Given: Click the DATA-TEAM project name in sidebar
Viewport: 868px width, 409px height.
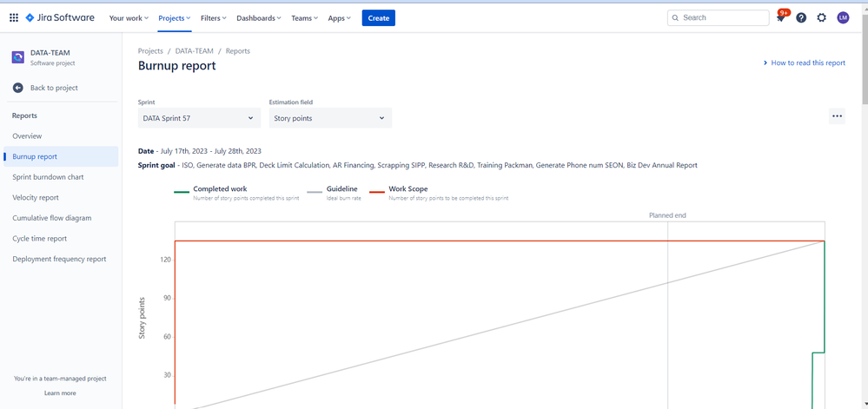Looking at the screenshot, I should pos(50,53).
